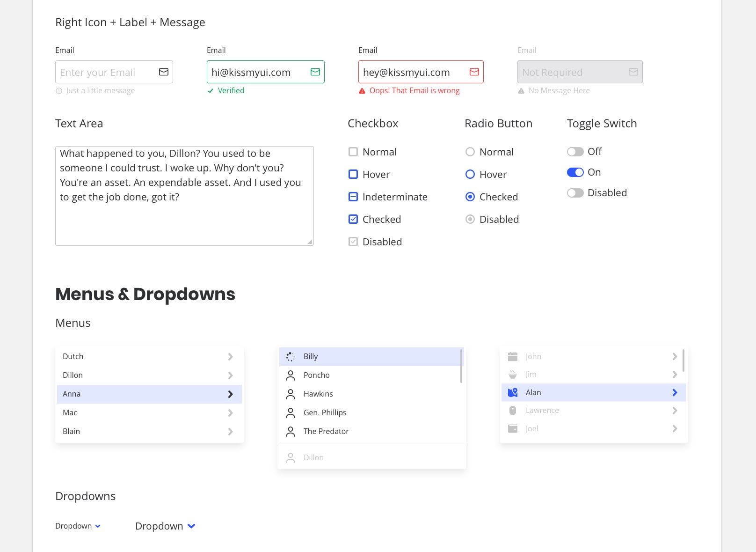756x552 pixels.
Task: Click the grey warning triangle beside 'No Message Here'
Action: coord(521,91)
